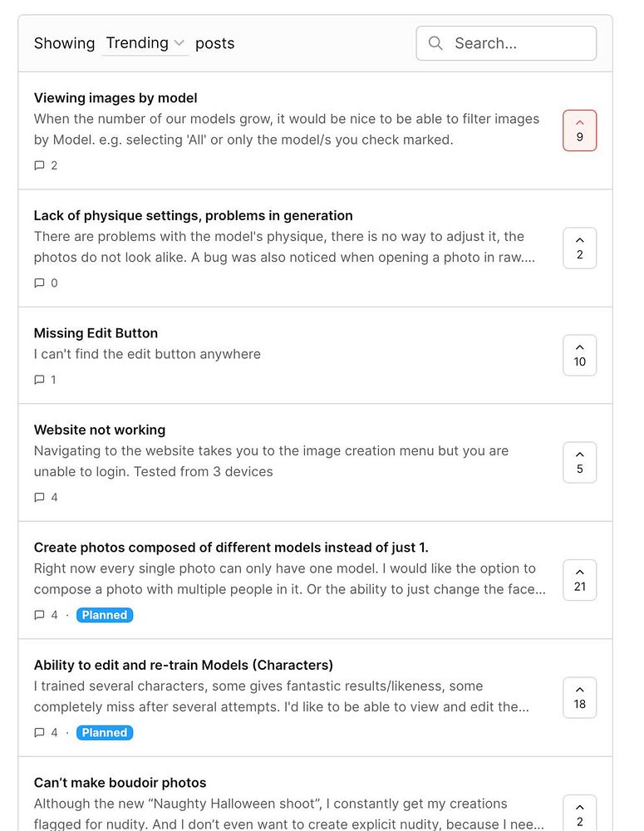The height and width of the screenshot is (831, 644).
Task: Click Planned tag on re-train Models post
Action: click(x=105, y=732)
